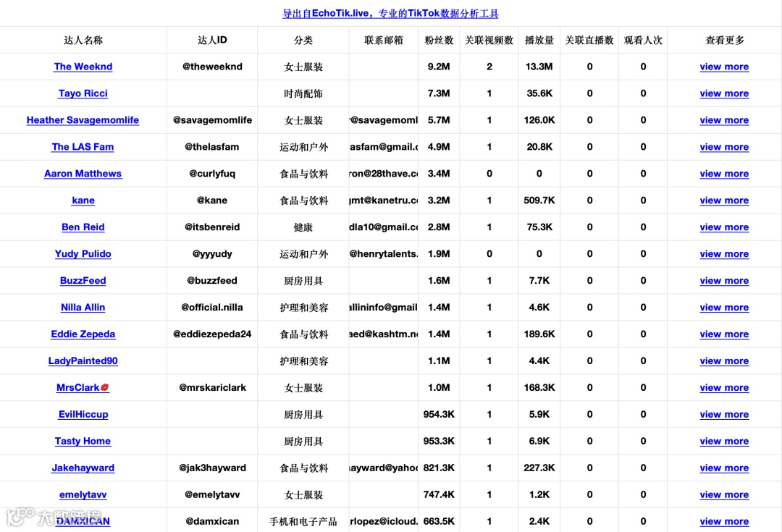Click view more for Jakehayward row
The height and width of the screenshot is (532, 782).
click(x=724, y=468)
